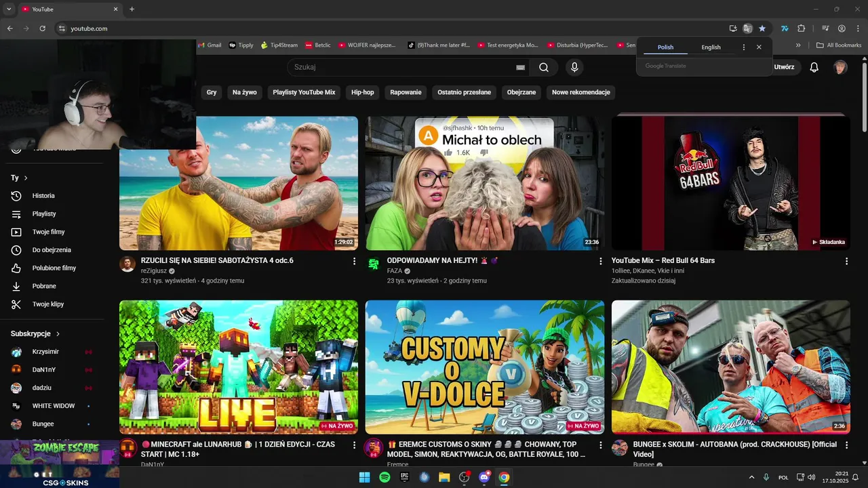Click the Utwórz button

click(x=784, y=67)
